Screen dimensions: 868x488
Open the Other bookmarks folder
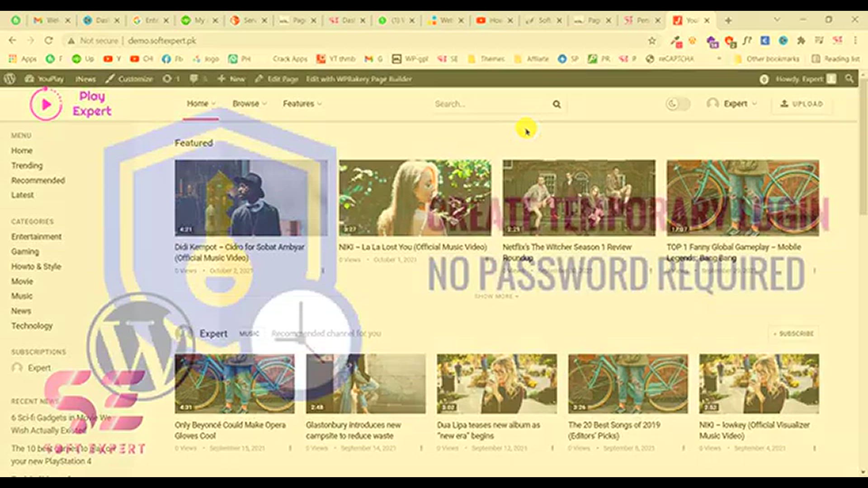[x=767, y=59]
